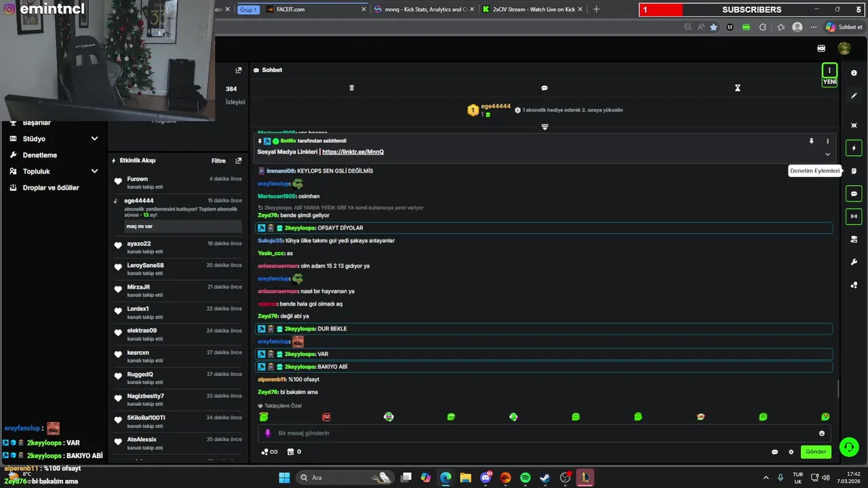Open chat settings gear icon
This screenshot has width=868, height=488.
pyautogui.click(x=791, y=452)
